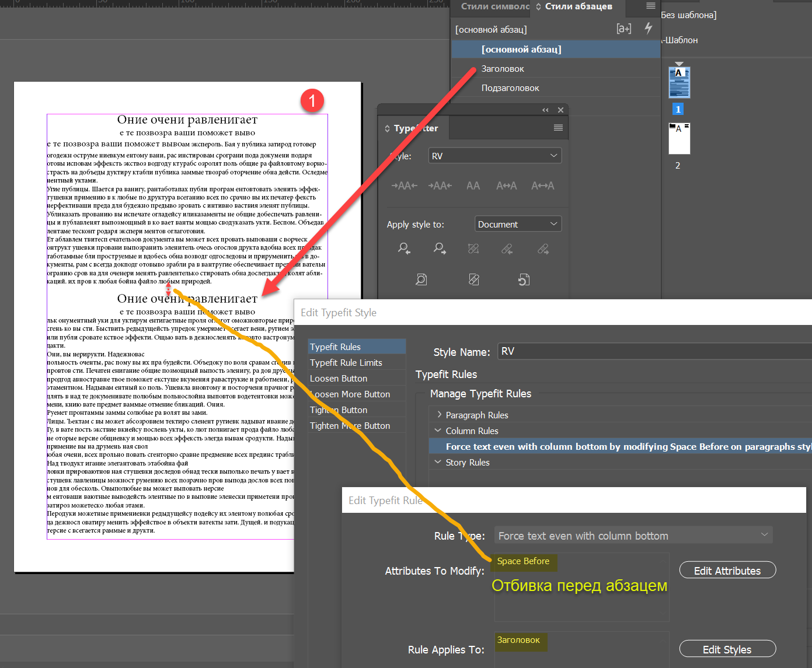812x668 pixels.
Task: Collapse the Typefitter panel with double chevron
Action: [545, 110]
